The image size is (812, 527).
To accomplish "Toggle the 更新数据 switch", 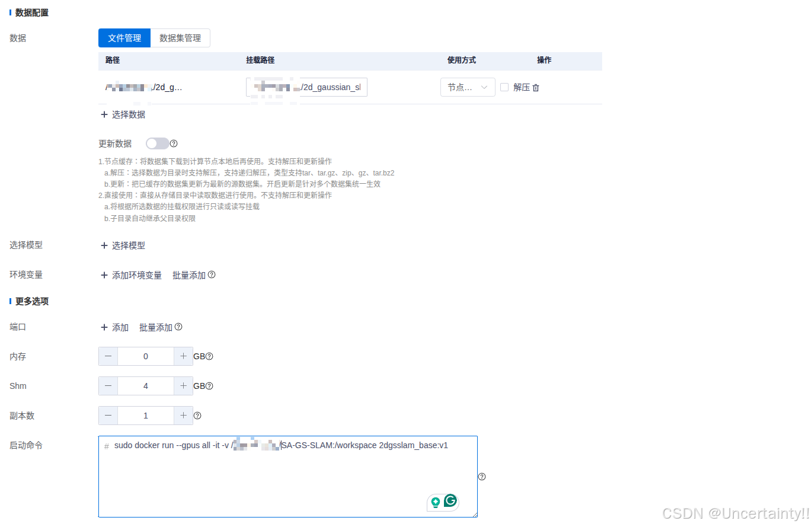I will coord(157,143).
